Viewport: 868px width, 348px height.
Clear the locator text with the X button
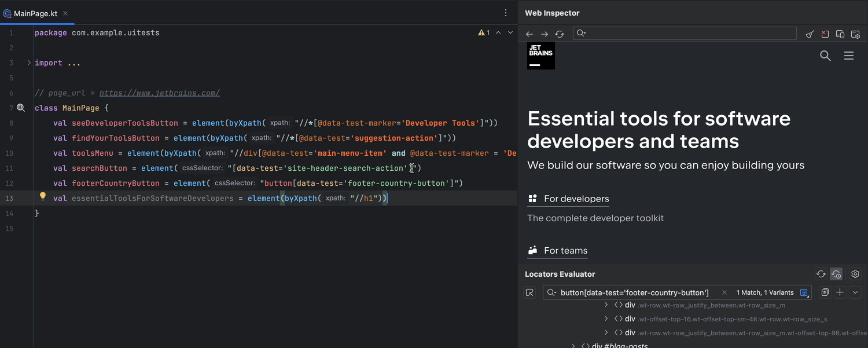click(724, 292)
